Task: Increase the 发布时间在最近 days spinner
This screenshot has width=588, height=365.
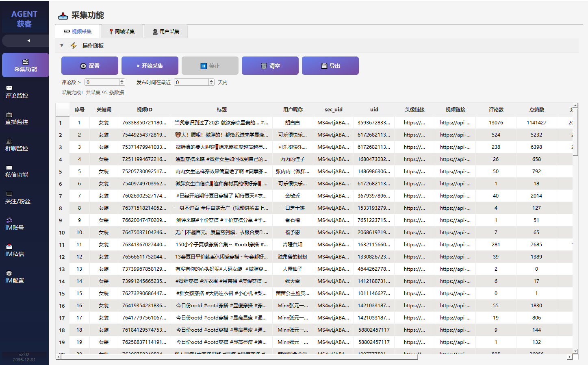Action: pyautogui.click(x=211, y=80)
